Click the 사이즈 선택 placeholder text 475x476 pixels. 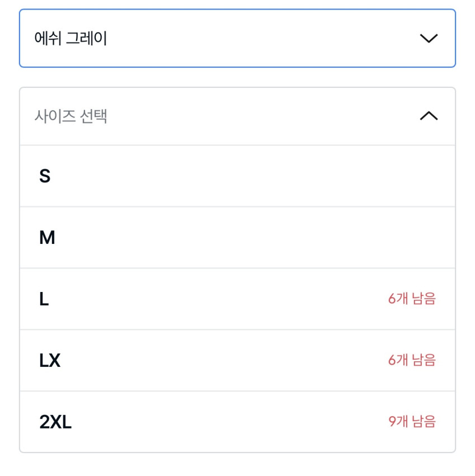point(71,116)
